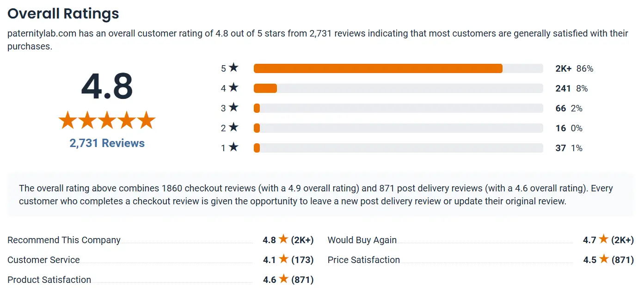The height and width of the screenshot is (288, 644).
Task: Click the orange star next to Product Satisfaction score
Action: click(x=283, y=279)
